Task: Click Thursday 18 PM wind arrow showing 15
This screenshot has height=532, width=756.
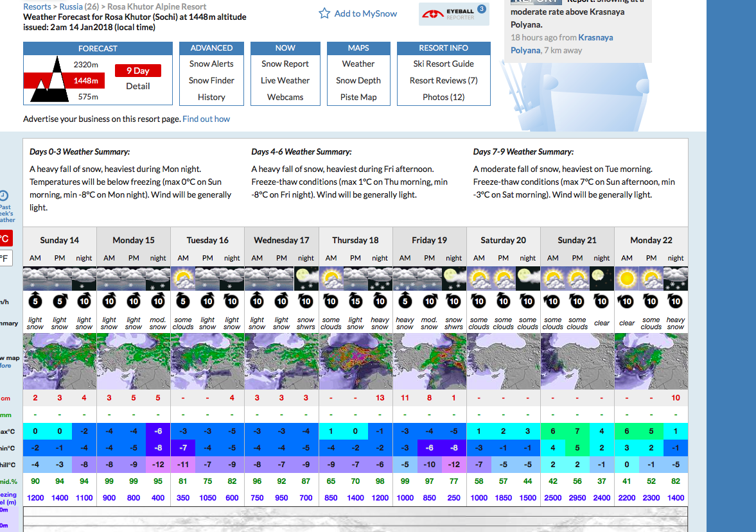Action: coord(355,301)
